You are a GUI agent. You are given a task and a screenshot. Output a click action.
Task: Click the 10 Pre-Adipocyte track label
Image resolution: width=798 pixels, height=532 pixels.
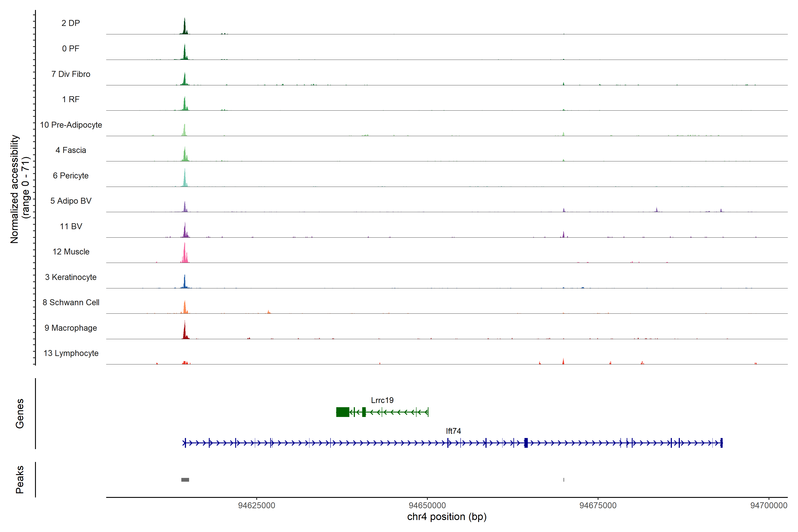click(71, 125)
